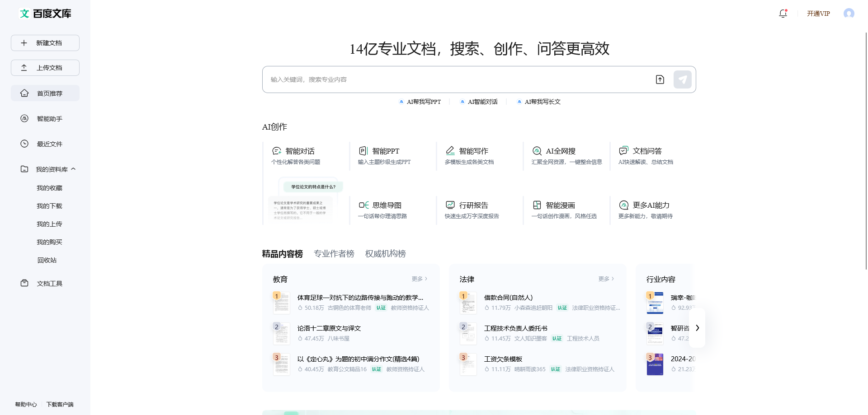Switch to the 专业作者榜 tab
The height and width of the screenshot is (415, 868).
[334, 253]
